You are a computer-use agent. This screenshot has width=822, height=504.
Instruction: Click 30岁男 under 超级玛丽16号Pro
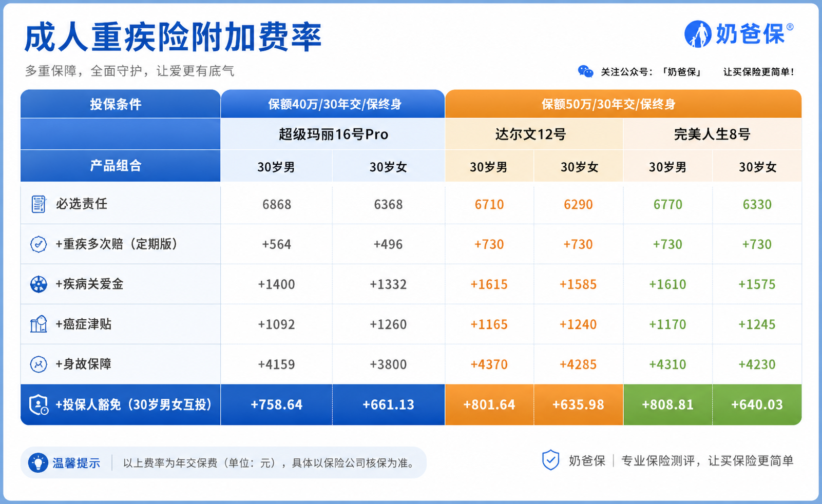point(276,167)
